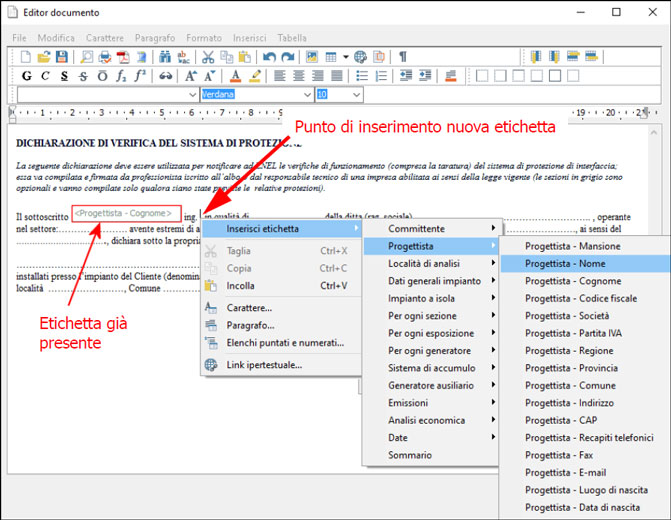Open the Verdana font dropdown
The height and width of the screenshot is (520, 671).
coord(307,95)
